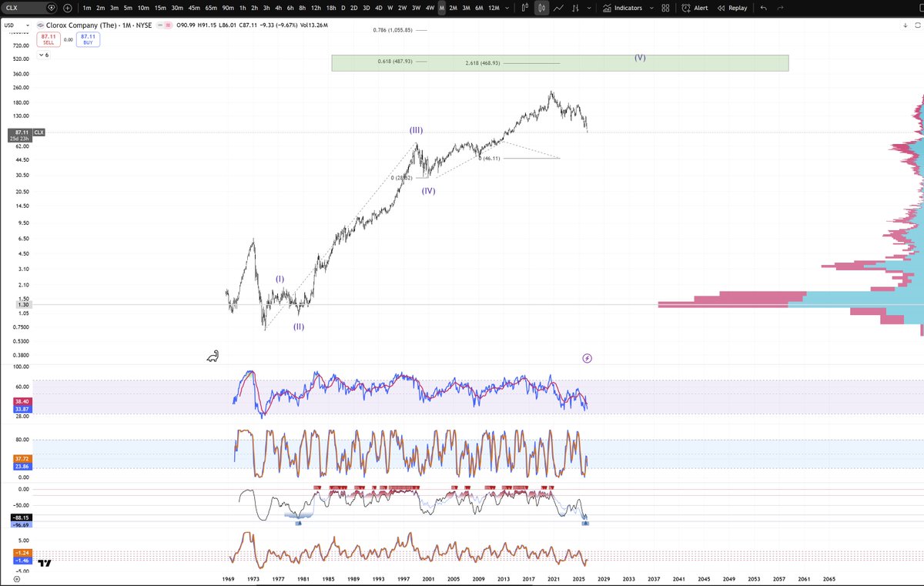Click the -88.15 indicator value label

point(22,517)
